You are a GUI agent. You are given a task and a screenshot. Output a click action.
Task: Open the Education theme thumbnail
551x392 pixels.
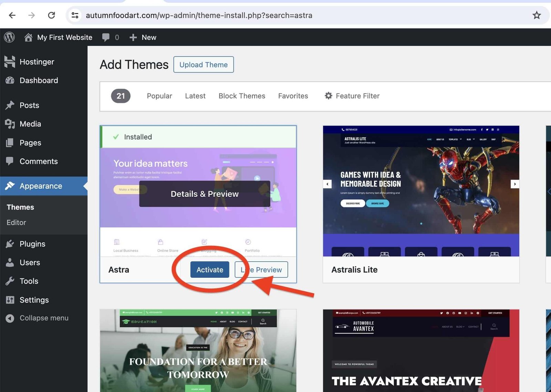point(198,350)
